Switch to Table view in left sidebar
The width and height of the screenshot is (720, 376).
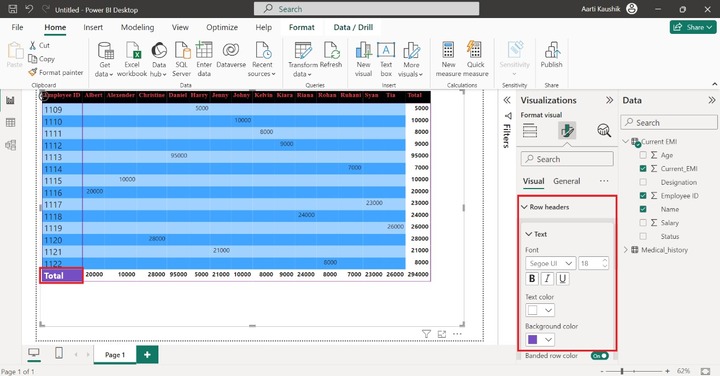click(x=10, y=123)
